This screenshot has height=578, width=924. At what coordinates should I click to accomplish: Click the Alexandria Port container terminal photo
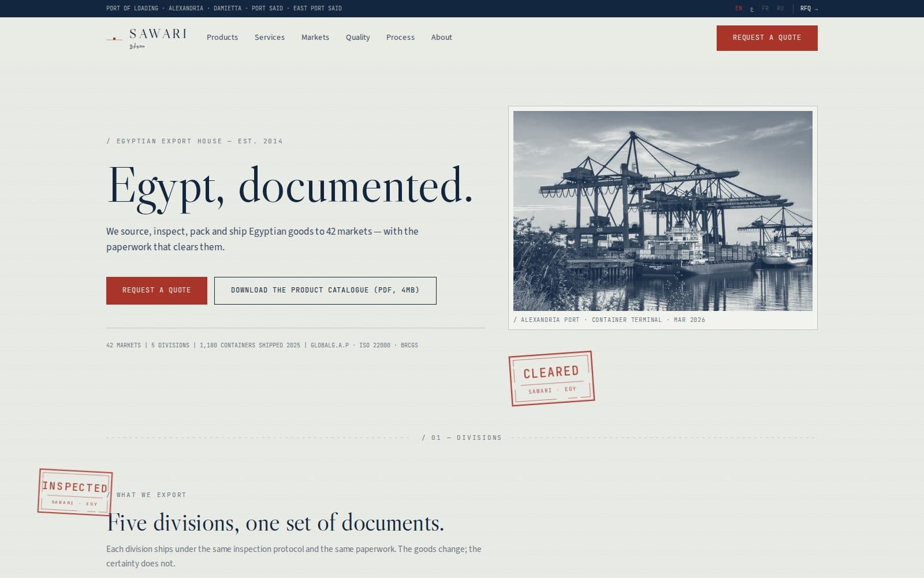[x=663, y=211]
